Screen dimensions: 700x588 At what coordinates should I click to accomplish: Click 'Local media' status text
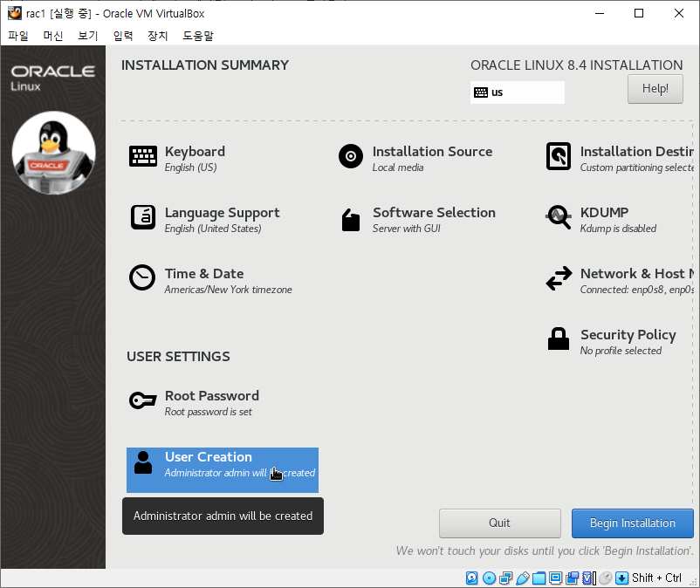point(398,168)
